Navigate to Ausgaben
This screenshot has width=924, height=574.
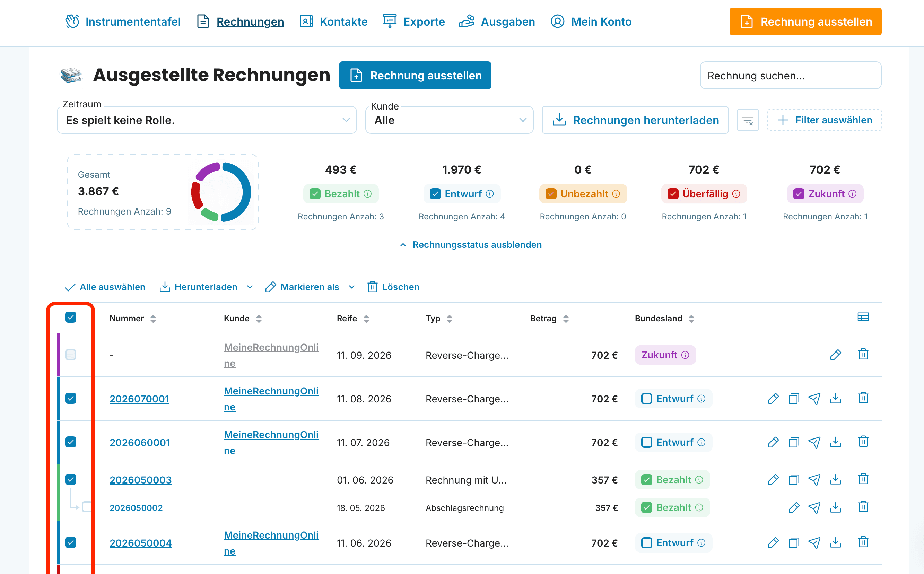coord(497,21)
